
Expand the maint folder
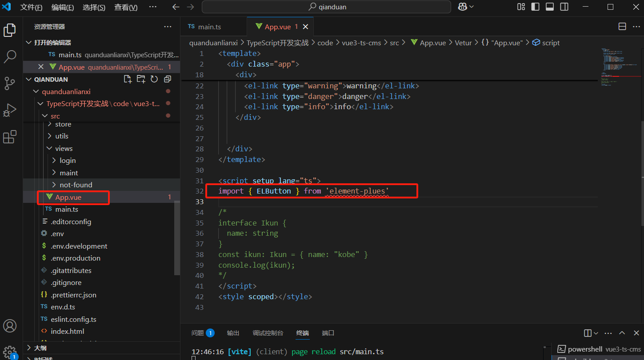[x=54, y=173]
